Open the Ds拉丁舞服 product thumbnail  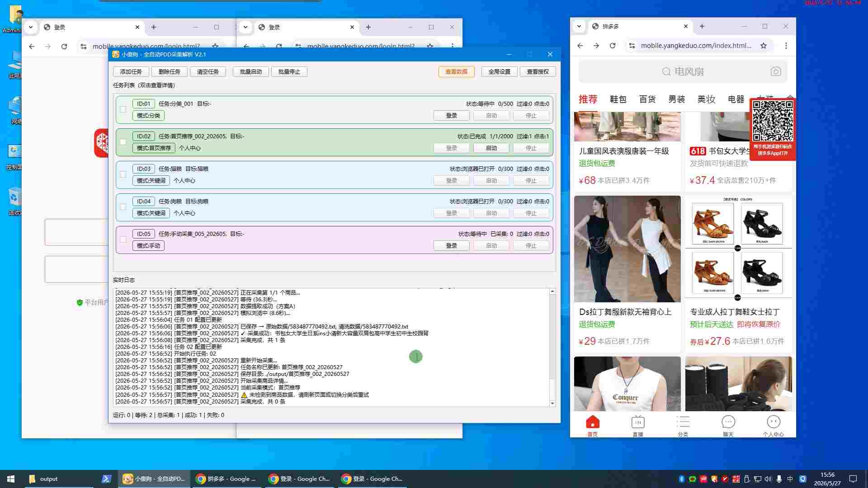tap(627, 249)
